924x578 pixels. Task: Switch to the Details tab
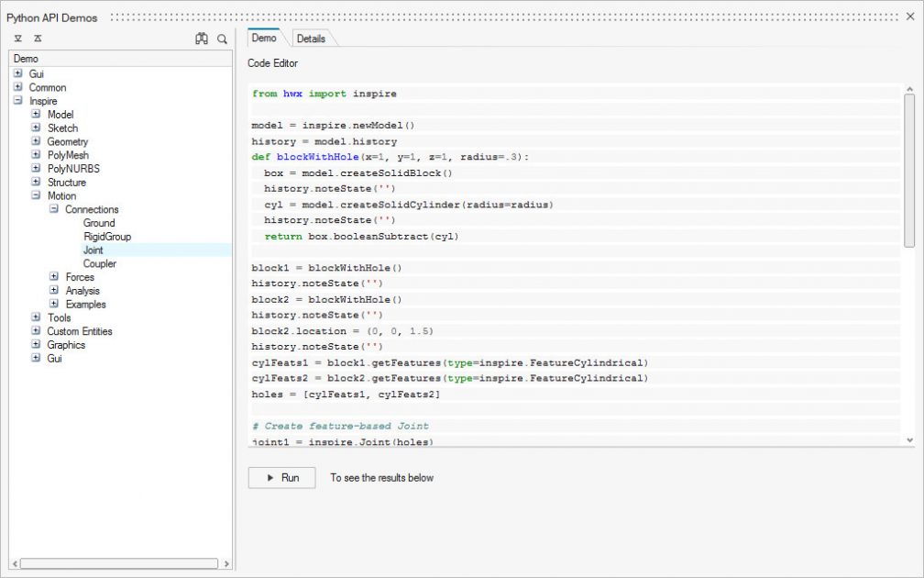tap(311, 38)
